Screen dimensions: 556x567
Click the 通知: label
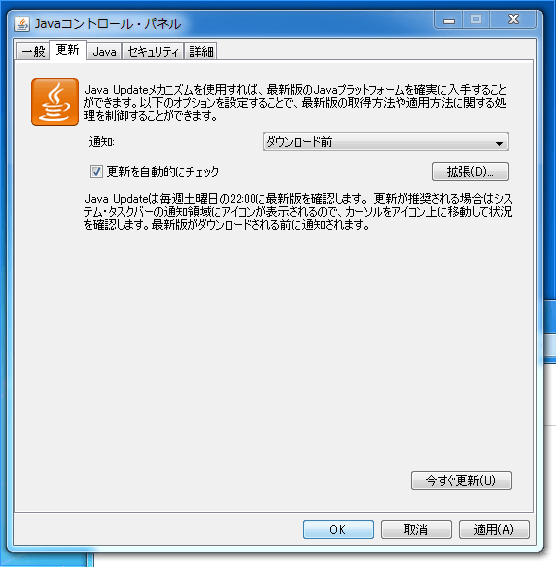tap(102, 142)
